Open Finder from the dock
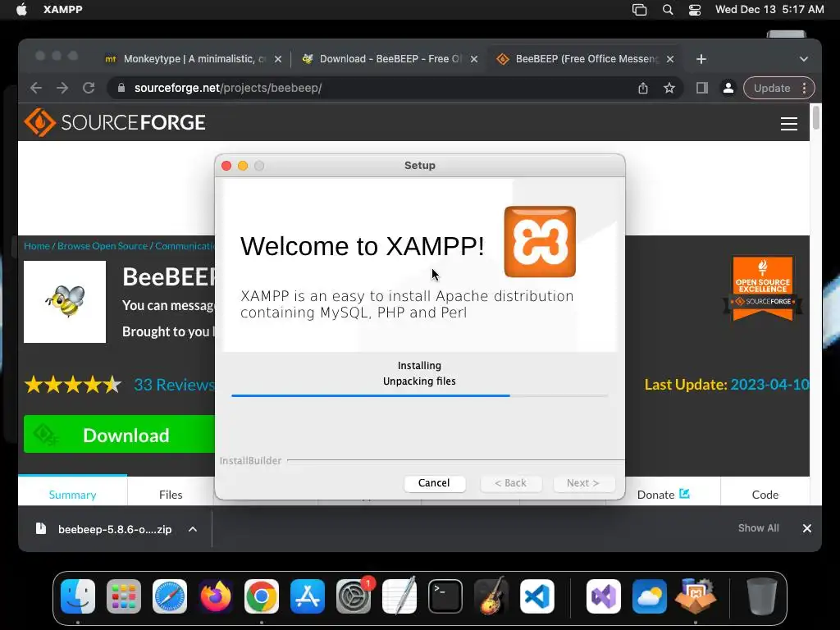840x630 pixels. tap(78, 596)
